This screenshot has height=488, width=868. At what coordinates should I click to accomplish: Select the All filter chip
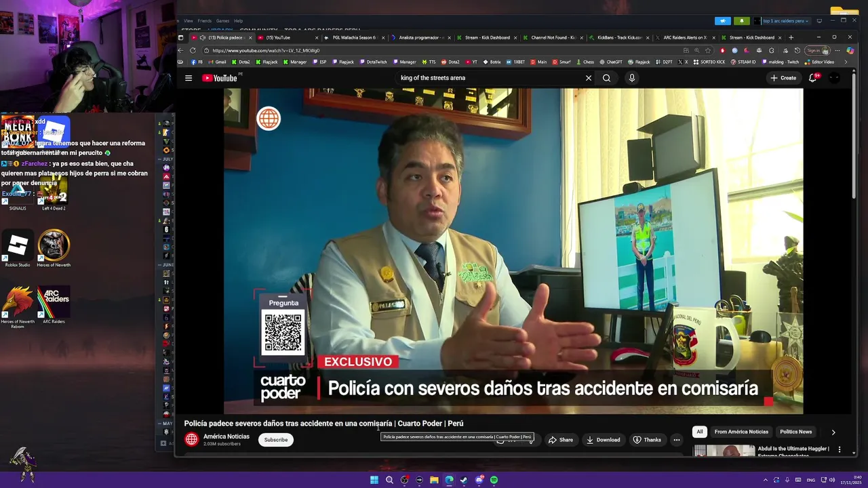pos(700,432)
